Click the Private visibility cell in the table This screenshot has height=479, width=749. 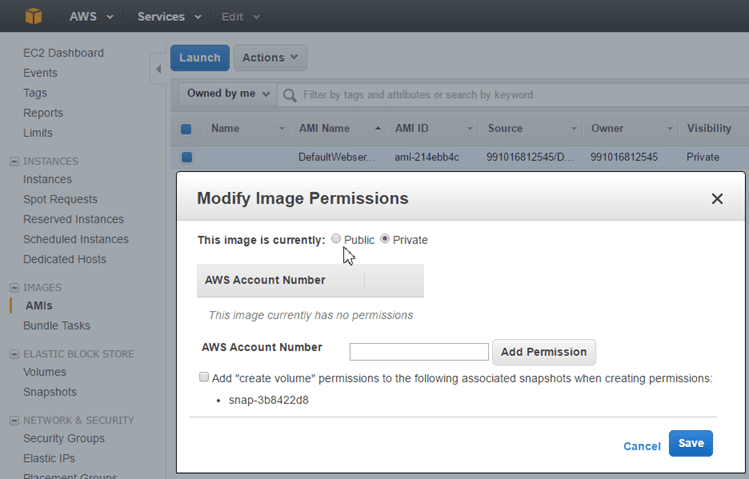tap(703, 157)
